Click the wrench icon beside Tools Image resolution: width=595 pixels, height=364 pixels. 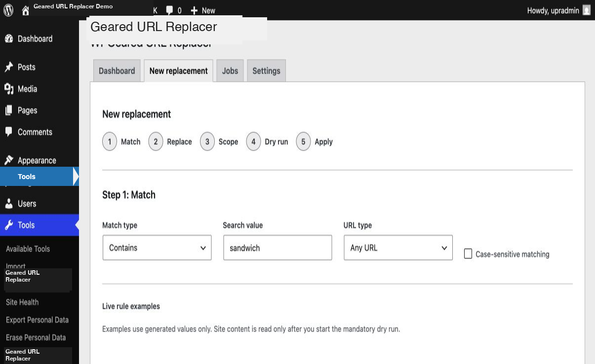click(8, 225)
